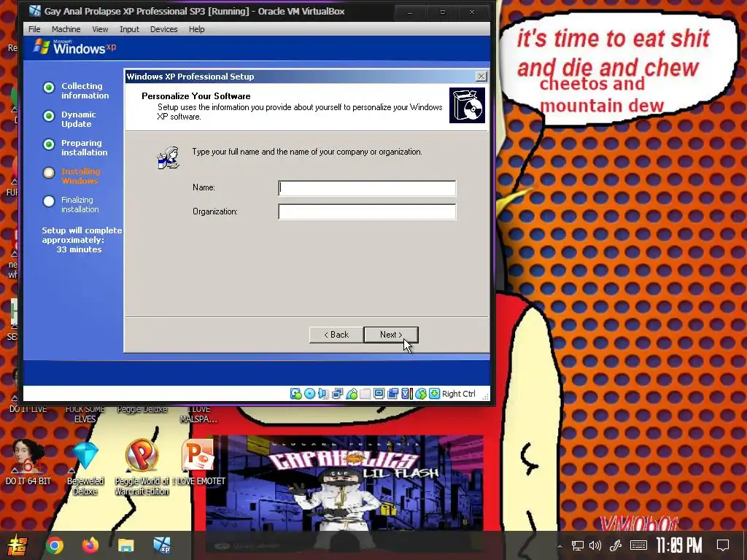Maximize the VirtualBox window
747x560 pixels.
click(442, 12)
